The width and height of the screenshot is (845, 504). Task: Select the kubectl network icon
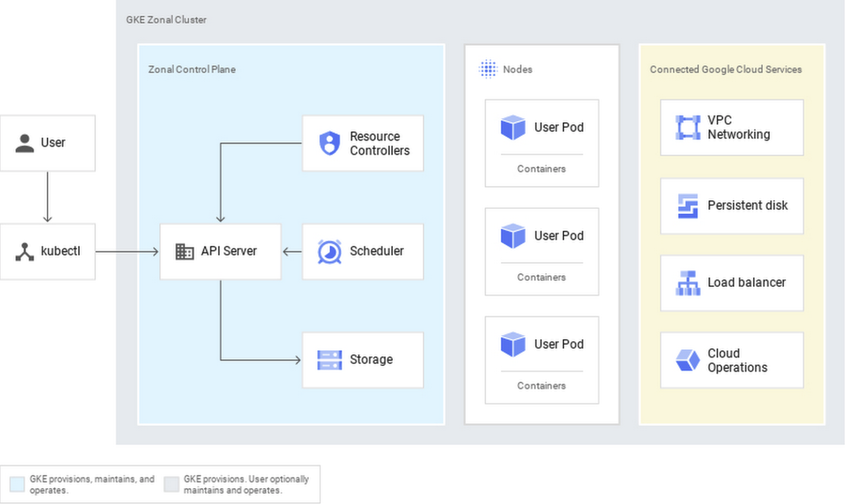pyautogui.click(x=24, y=252)
